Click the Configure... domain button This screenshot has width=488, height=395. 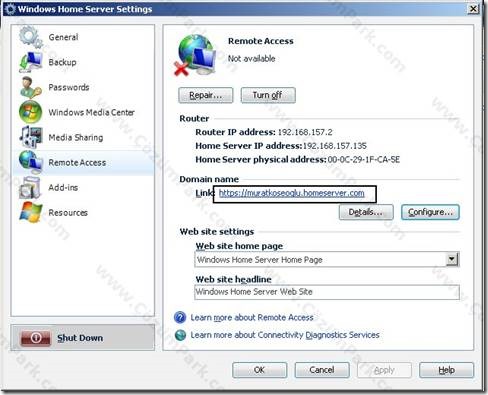click(x=430, y=212)
